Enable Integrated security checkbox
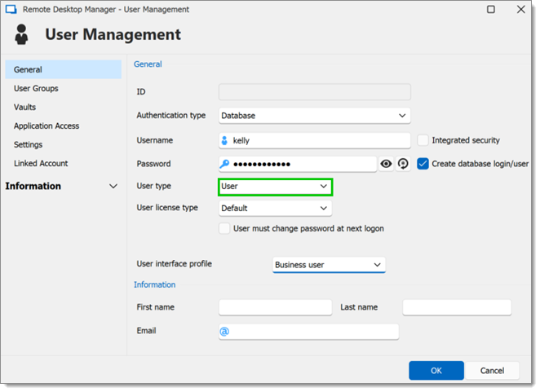The width and height of the screenshot is (540, 392). click(x=423, y=140)
